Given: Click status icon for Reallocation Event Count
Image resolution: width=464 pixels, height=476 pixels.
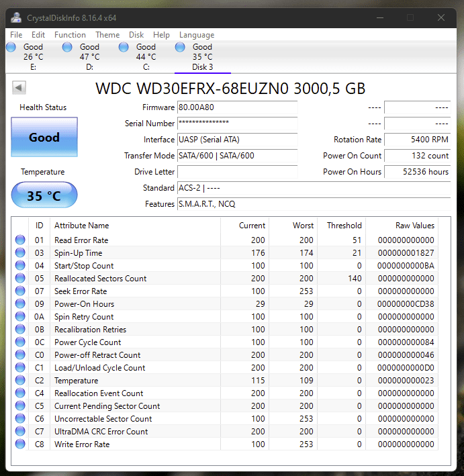Looking at the screenshot, I should click(20, 393).
